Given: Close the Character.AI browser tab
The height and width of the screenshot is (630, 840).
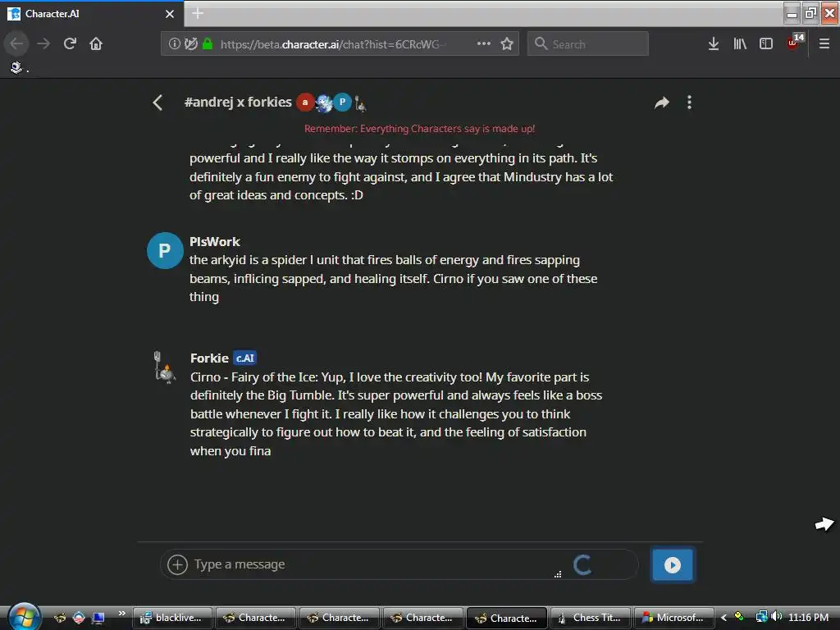Looking at the screenshot, I should pyautogui.click(x=170, y=14).
